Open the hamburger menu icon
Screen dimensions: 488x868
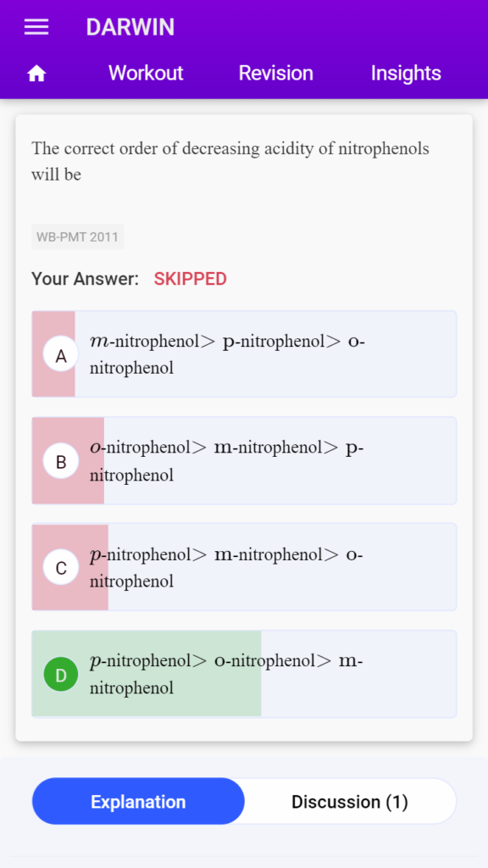tap(36, 27)
